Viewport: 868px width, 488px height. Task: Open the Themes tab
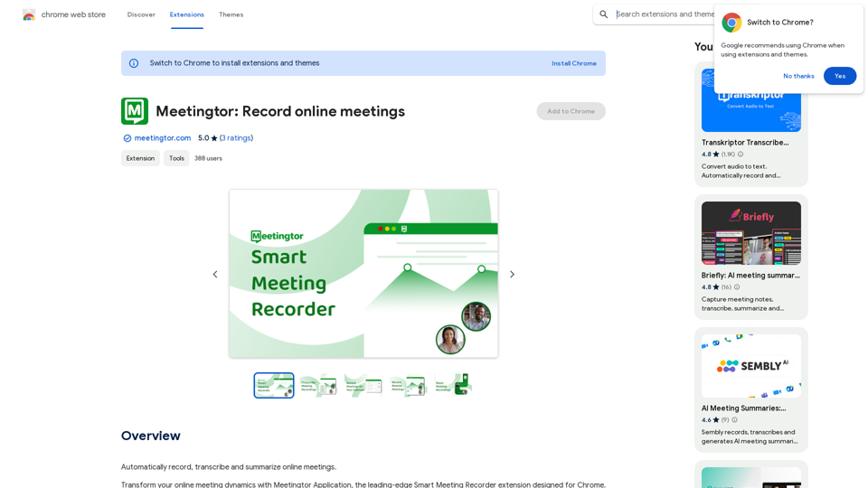(x=231, y=15)
